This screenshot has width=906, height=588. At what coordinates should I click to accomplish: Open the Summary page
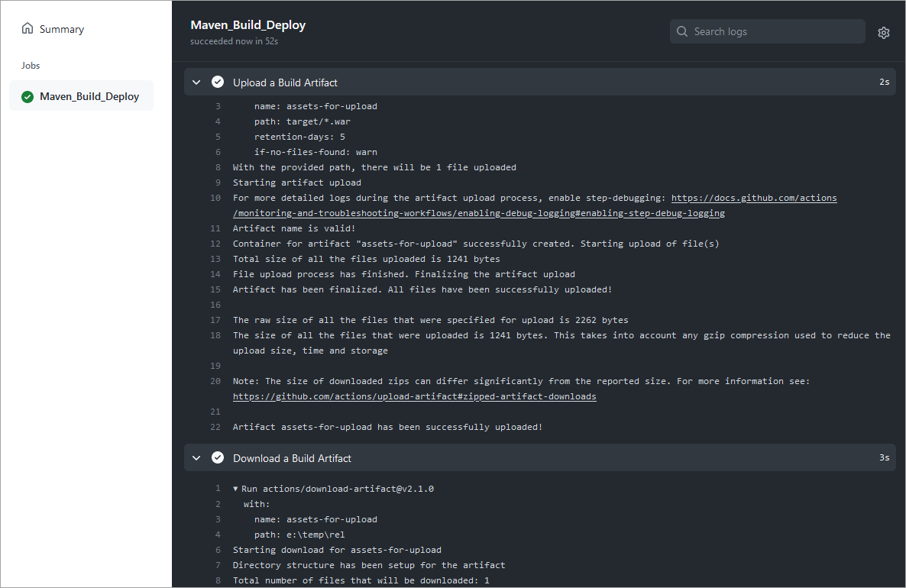coord(61,29)
